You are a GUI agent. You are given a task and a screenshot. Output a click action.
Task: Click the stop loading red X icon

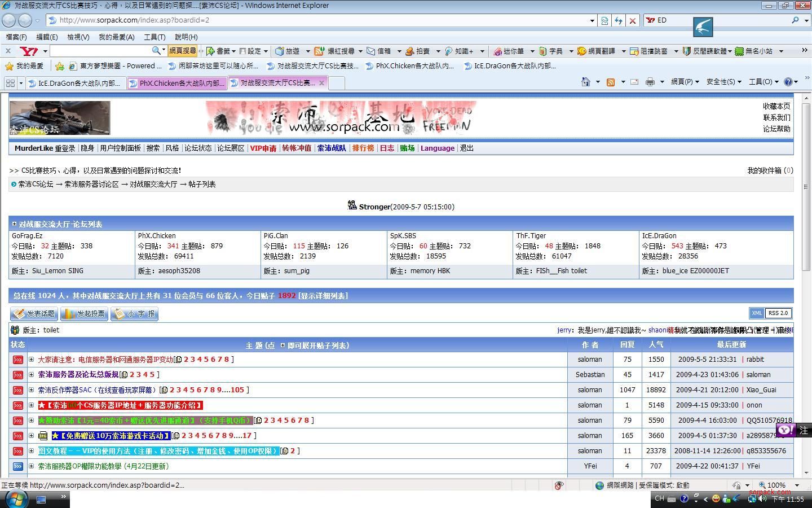(633, 20)
